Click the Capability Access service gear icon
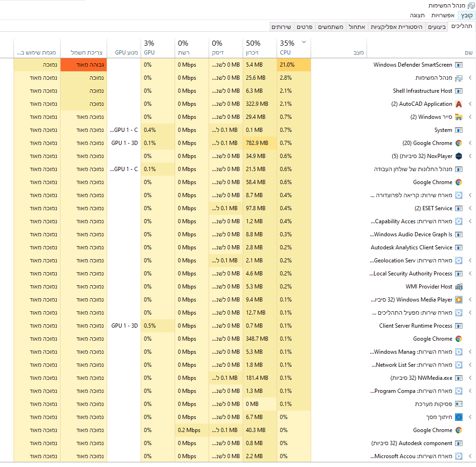Image resolution: width=476 pixels, height=467 pixels. click(459, 221)
